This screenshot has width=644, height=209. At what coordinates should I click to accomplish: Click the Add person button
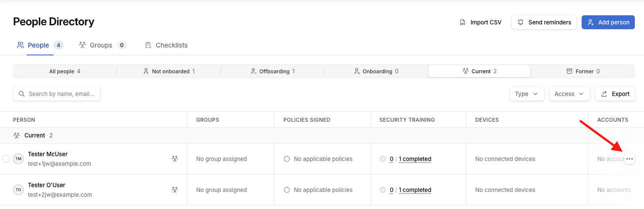click(608, 22)
